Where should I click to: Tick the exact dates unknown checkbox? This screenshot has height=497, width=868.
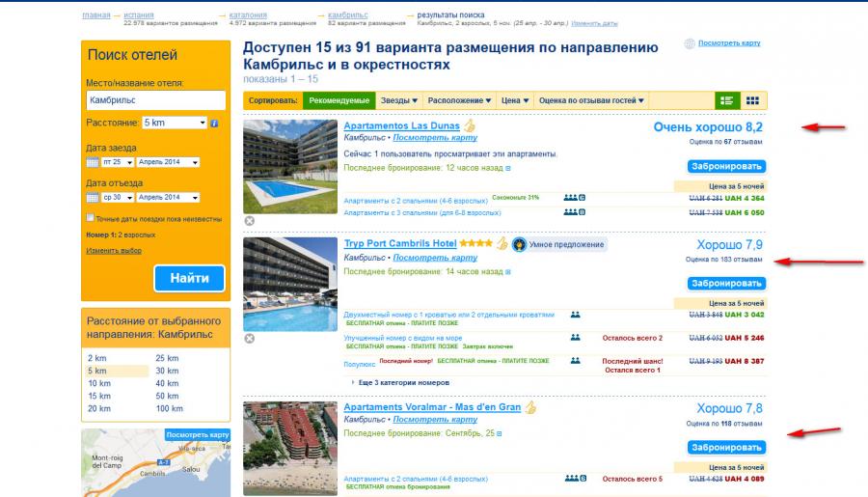pyautogui.click(x=90, y=219)
